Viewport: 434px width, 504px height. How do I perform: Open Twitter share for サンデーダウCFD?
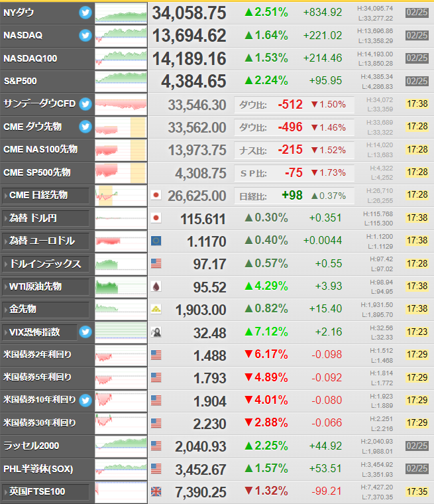pyautogui.click(x=85, y=104)
